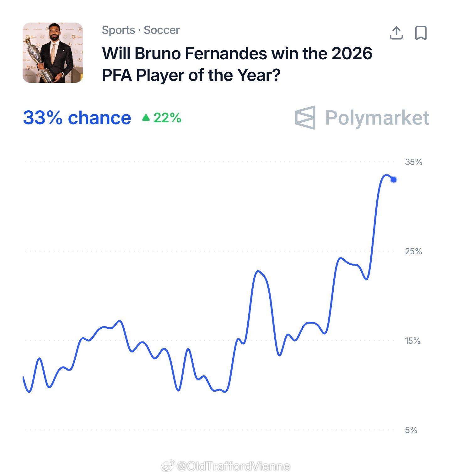
Task: Click the chart line's leftmost starting point
Action: point(23,377)
